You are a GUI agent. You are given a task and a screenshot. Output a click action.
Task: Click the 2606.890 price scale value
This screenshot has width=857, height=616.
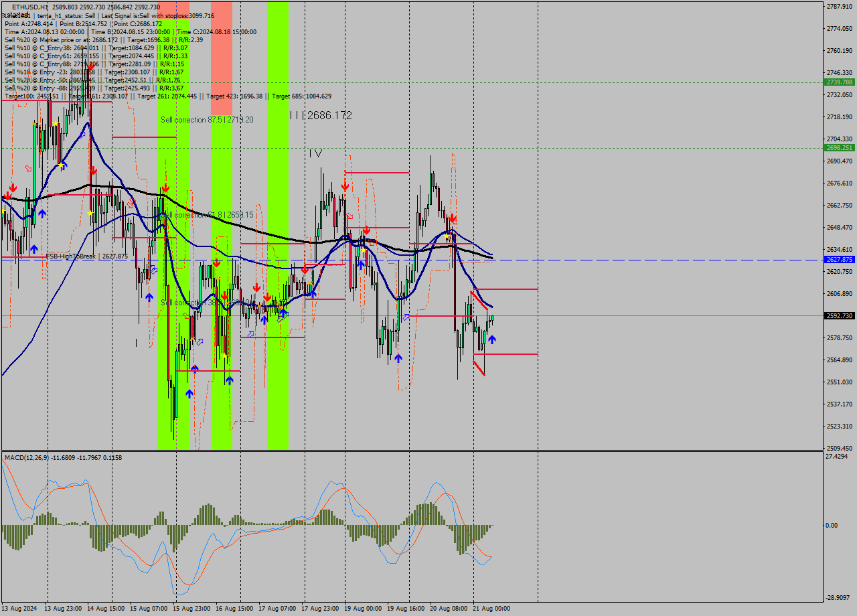[840, 293]
